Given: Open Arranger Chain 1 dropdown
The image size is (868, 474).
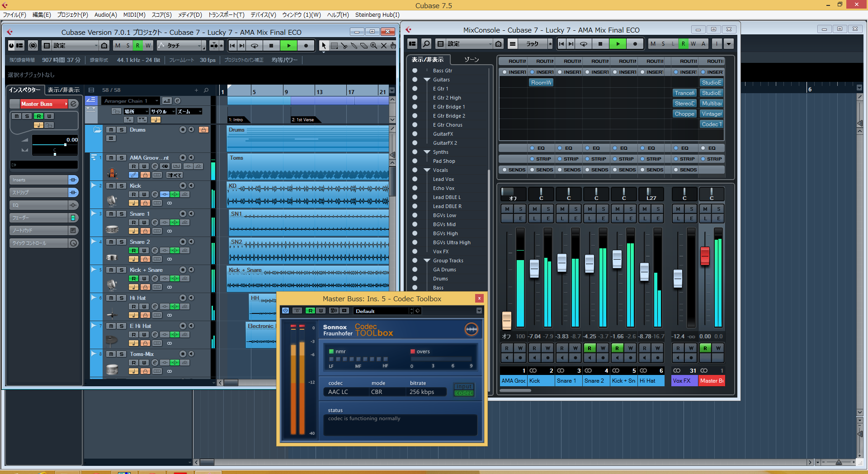Looking at the screenshot, I should (x=131, y=101).
